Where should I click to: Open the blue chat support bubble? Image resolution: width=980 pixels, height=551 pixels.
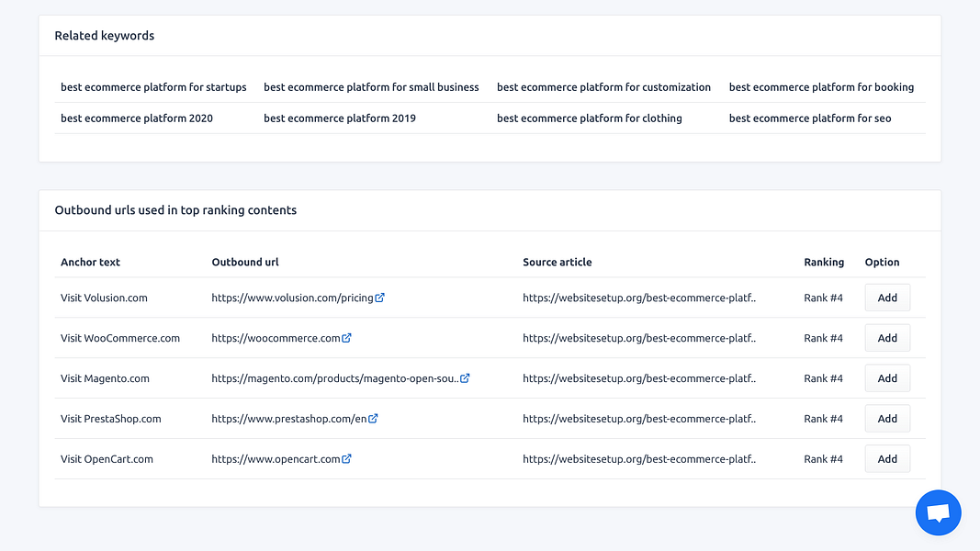pos(938,513)
